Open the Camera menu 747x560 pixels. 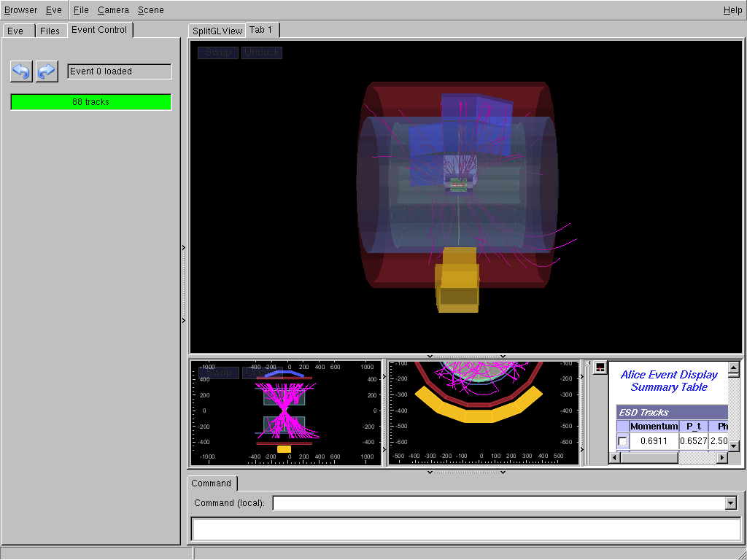pos(113,10)
